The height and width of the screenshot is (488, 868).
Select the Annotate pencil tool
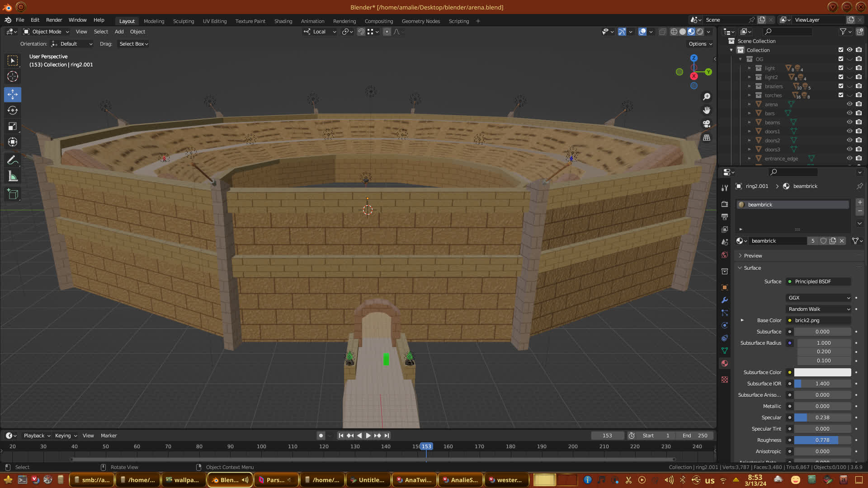13,160
